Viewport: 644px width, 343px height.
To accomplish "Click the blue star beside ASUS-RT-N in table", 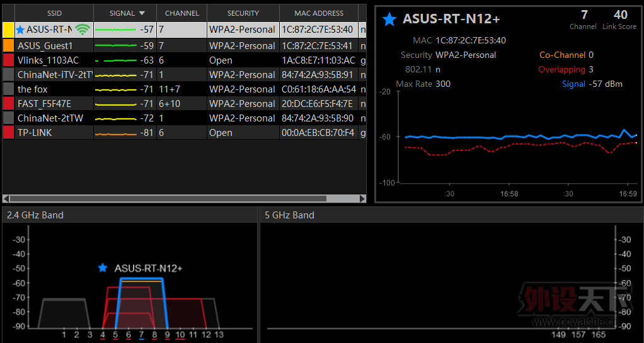I will [x=21, y=30].
